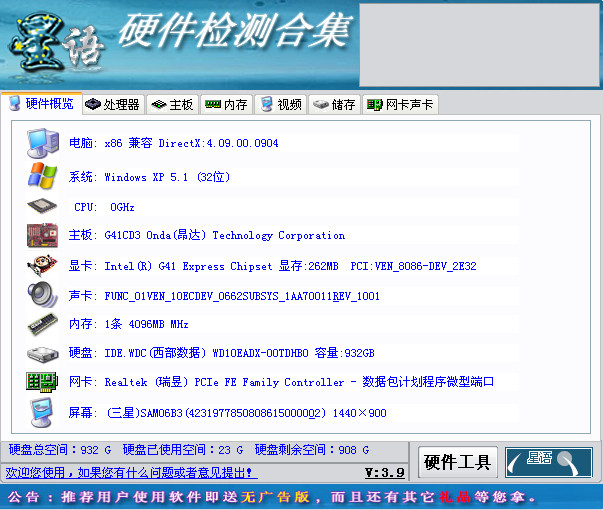The height and width of the screenshot is (510, 603).
Task: Open the 网卡声卡 tab
Action: click(x=400, y=105)
